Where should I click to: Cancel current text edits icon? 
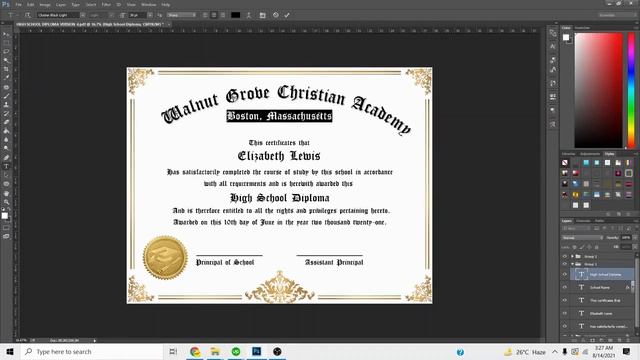coord(276,15)
